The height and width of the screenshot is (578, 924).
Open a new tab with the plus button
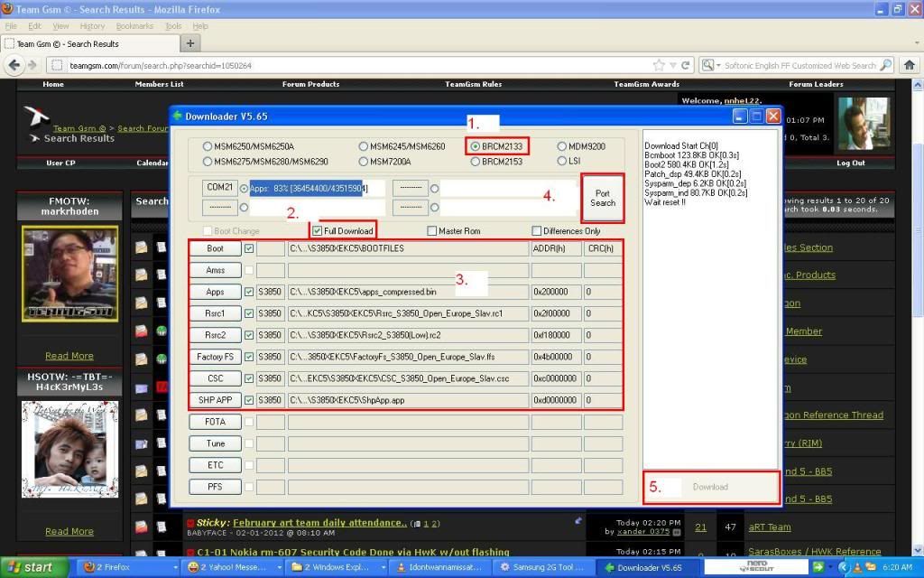point(190,43)
